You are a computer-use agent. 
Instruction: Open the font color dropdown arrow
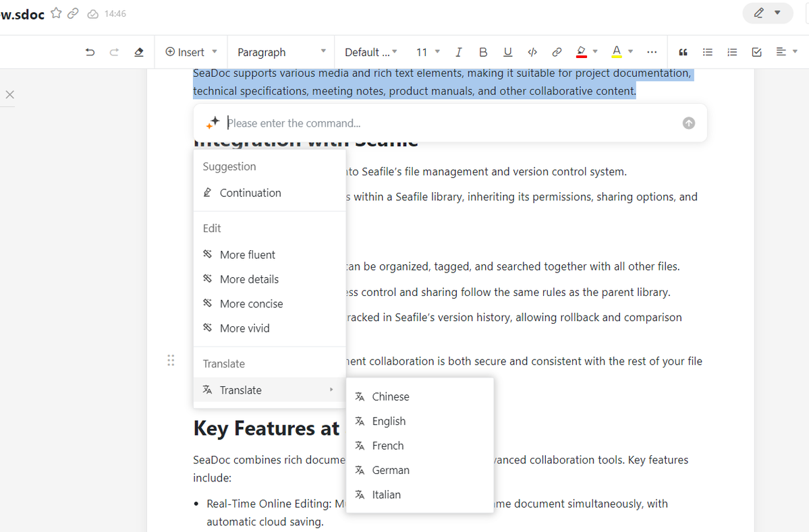(x=630, y=51)
